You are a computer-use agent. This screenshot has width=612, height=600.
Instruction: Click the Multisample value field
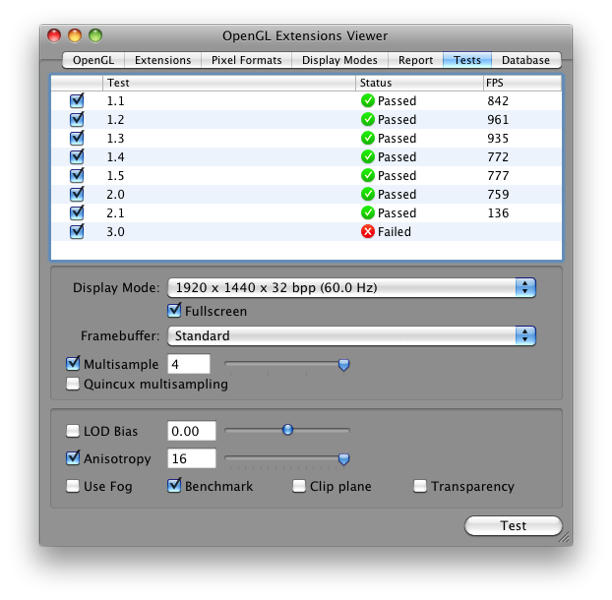coord(189,364)
